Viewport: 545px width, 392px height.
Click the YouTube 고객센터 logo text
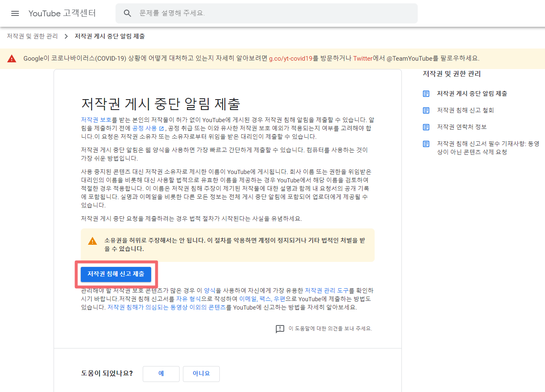coord(62,13)
